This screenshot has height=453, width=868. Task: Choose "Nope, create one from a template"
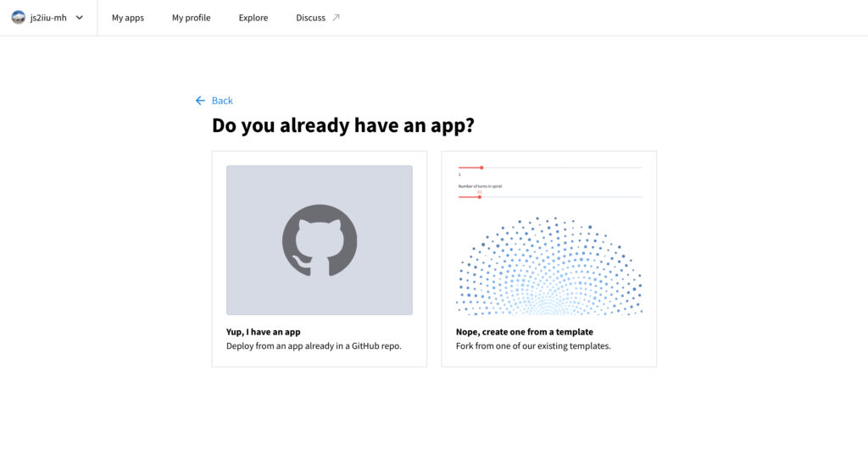tap(525, 332)
